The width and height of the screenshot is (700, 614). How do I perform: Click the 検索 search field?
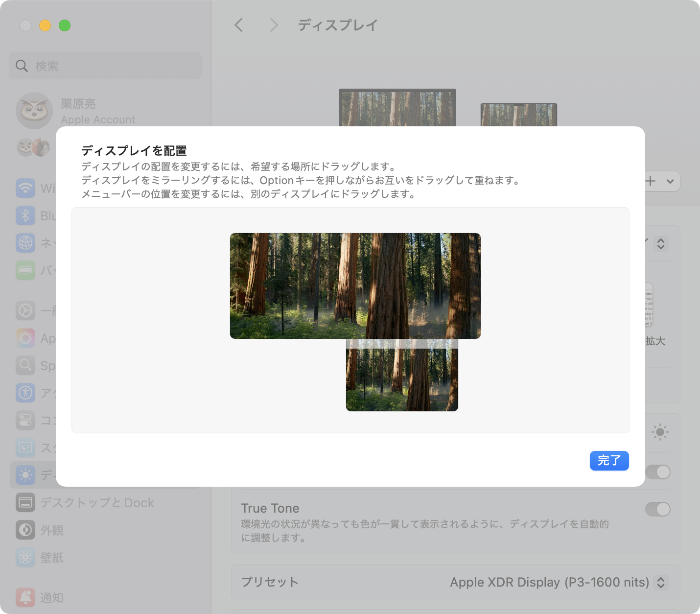point(105,66)
